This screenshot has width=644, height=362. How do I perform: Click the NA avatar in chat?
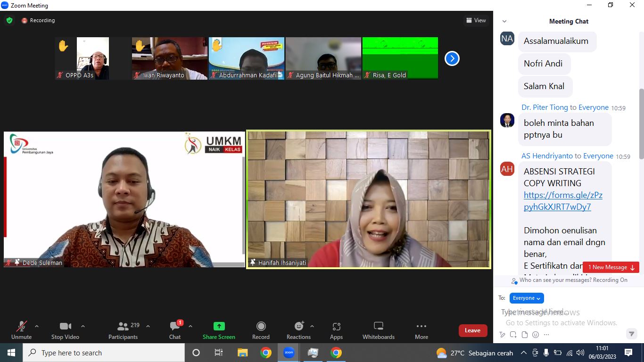tap(507, 39)
